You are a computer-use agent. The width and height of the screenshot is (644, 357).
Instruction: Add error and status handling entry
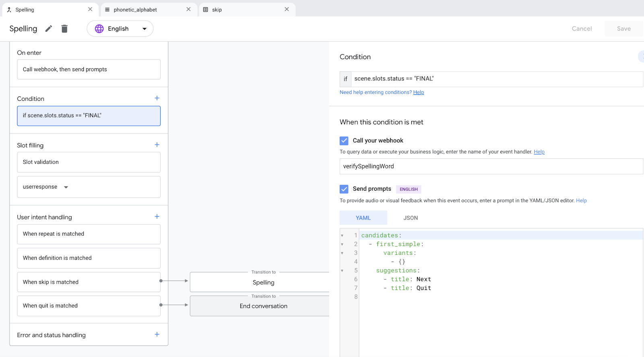[x=157, y=334]
